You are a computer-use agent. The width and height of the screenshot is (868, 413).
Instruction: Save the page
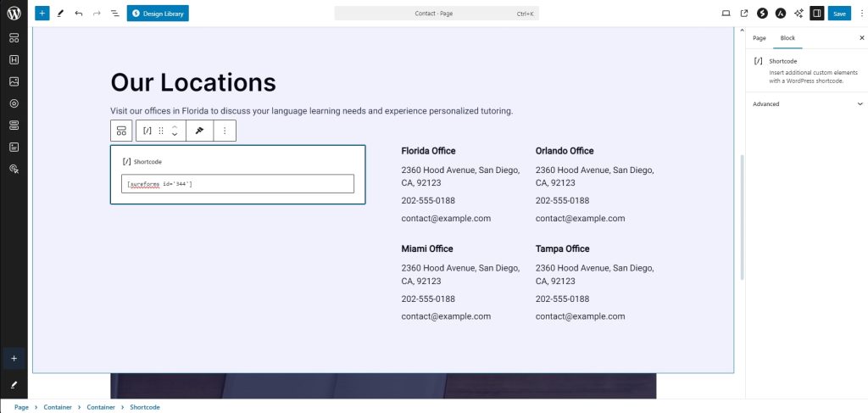(x=839, y=14)
